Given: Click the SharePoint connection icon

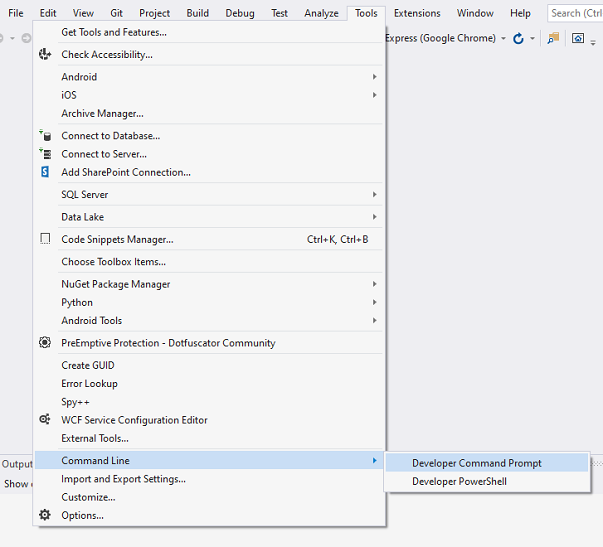Looking at the screenshot, I should (x=45, y=172).
